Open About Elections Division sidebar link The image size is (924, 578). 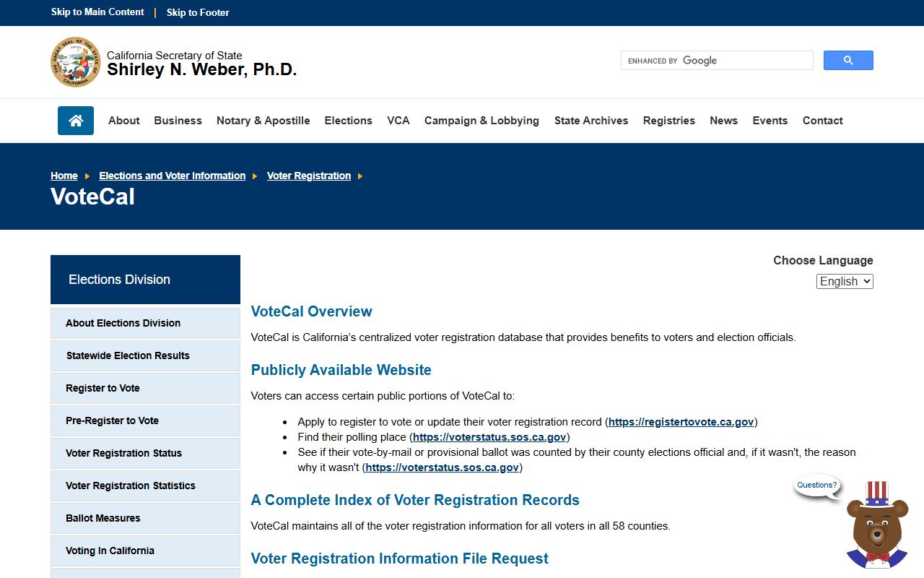(145, 323)
